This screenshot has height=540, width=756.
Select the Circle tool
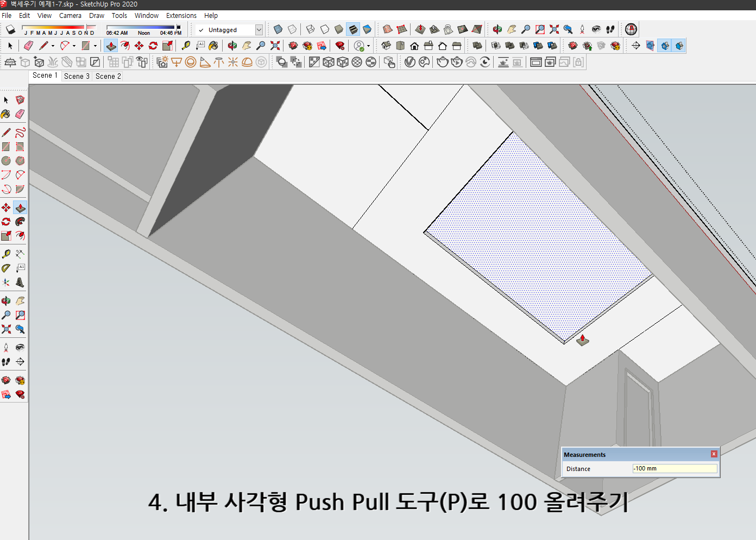6,161
